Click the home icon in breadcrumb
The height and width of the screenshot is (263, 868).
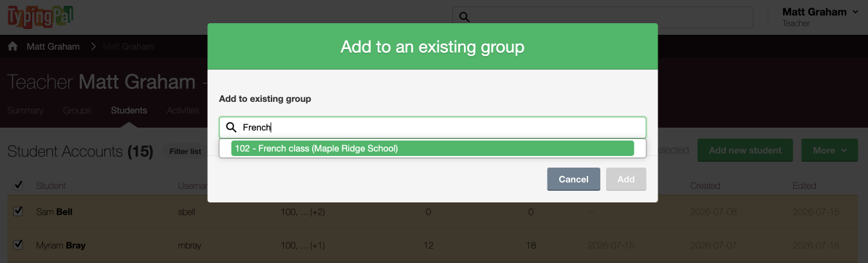click(12, 46)
